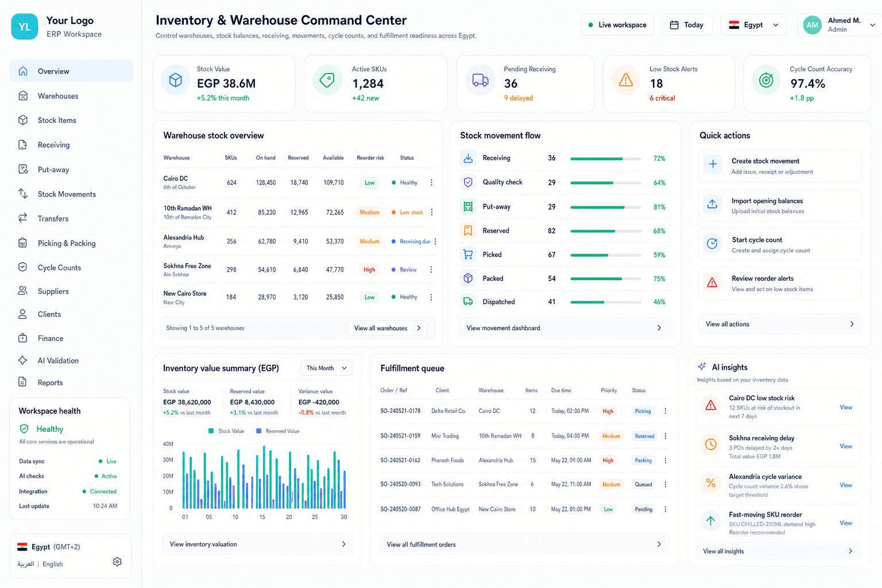
Task: Click the High reorder risk badge for Sokhna
Action: click(369, 269)
